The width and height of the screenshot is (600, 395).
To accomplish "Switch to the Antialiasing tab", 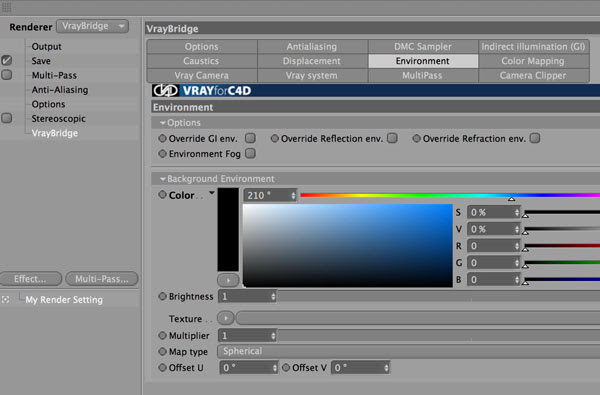I will pyautogui.click(x=312, y=47).
